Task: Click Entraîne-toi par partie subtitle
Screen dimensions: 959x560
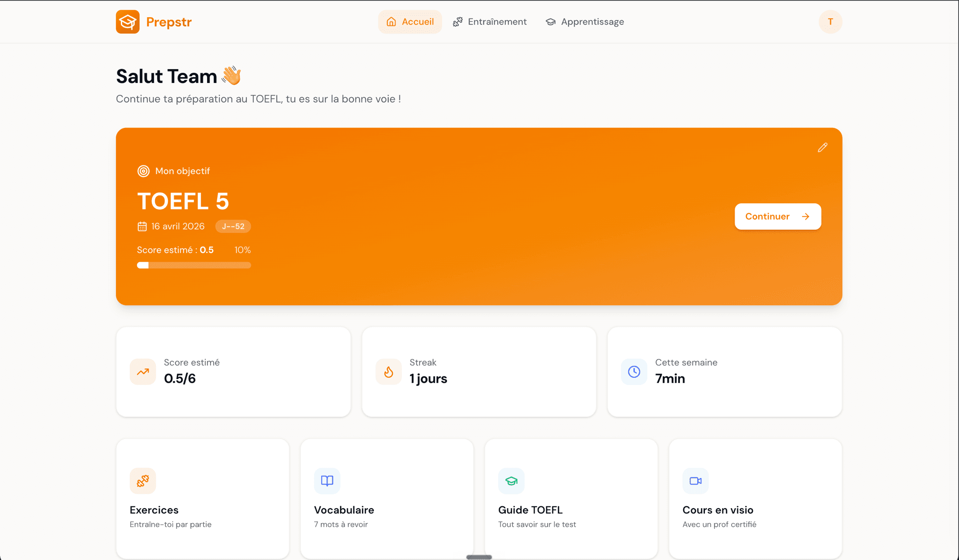Action: tap(171, 525)
